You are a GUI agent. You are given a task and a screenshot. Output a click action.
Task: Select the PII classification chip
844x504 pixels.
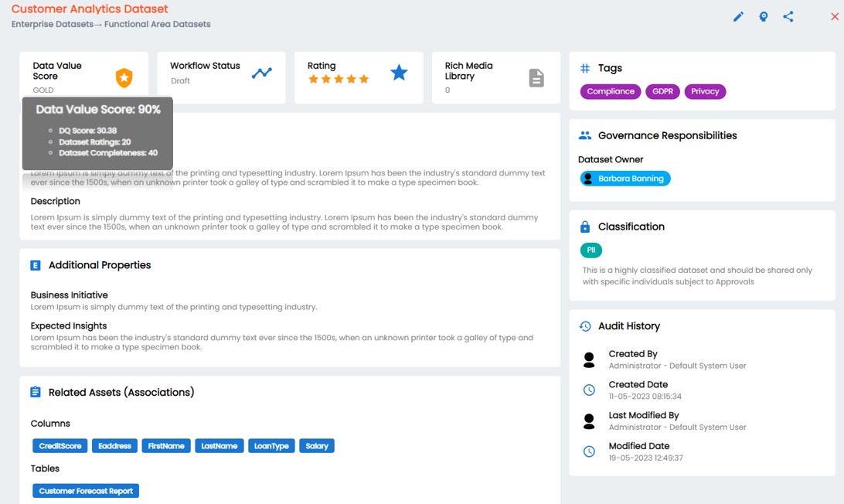[x=591, y=250]
